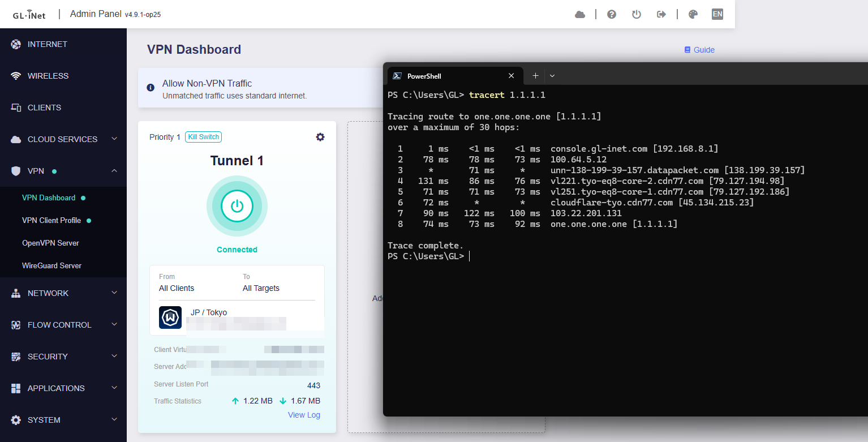This screenshot has width=868, height=442.
Task: Click the GL.iNet logo
Action: pyautogui.click(x=31, y=15)
